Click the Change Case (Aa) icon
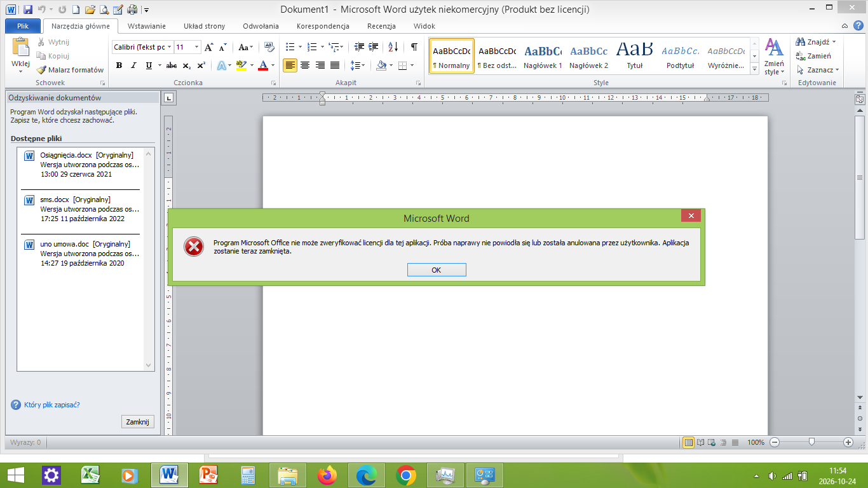The width and height of the screenshot is (868, 488). [246, 47]
